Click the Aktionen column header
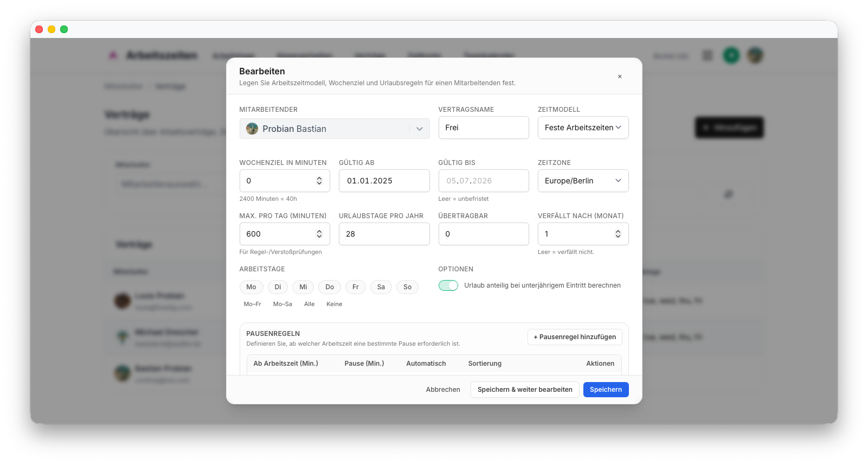868x464 pixels. pyautogui.click(x=600, y=364)
